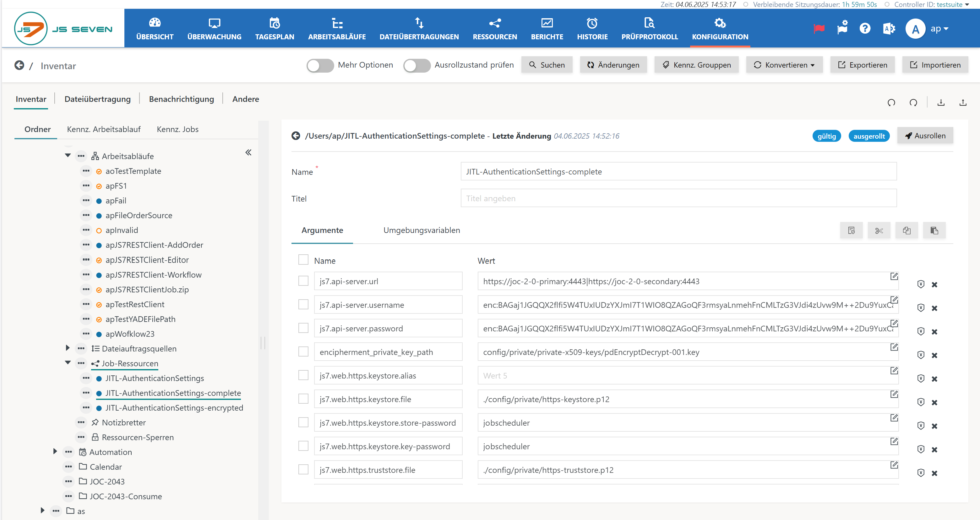This screenshot has height=520, width=980.
Task: Check the js7.web.https.keystore.alias row checkbox
Action: [303, 375]
